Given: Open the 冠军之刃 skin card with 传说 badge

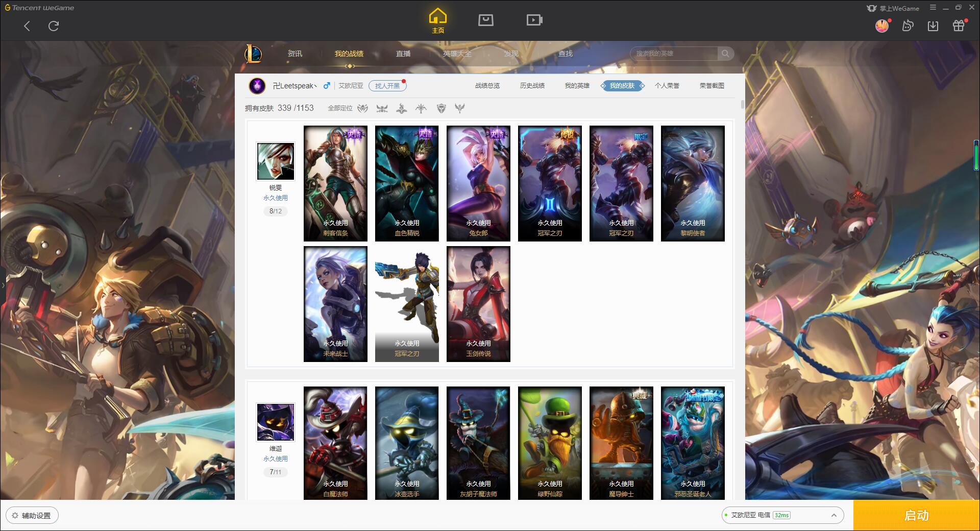Looking at the screenshot, I should pyautogui.click(x=550, y=183).
